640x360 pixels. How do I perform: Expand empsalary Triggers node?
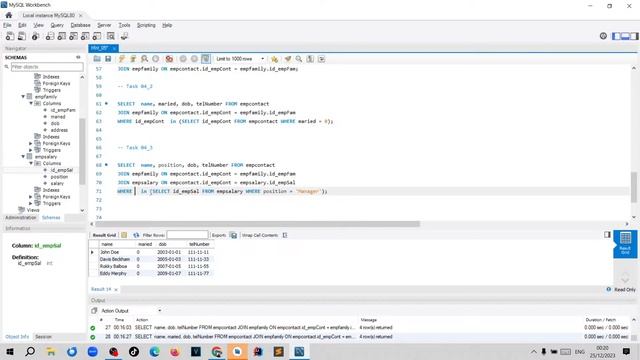(31, 203)
